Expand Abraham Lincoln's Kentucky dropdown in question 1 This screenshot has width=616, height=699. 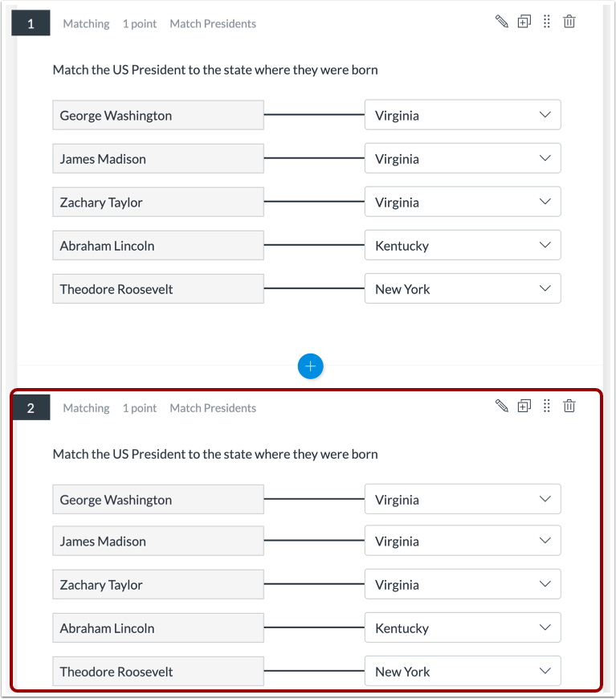(x=463, y=245)
